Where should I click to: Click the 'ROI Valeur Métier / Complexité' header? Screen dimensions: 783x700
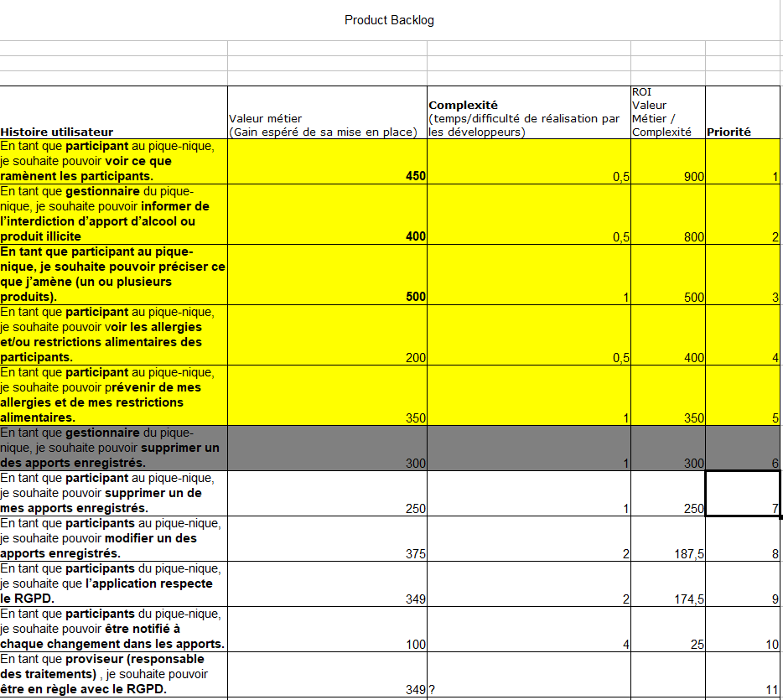[668, 112]
